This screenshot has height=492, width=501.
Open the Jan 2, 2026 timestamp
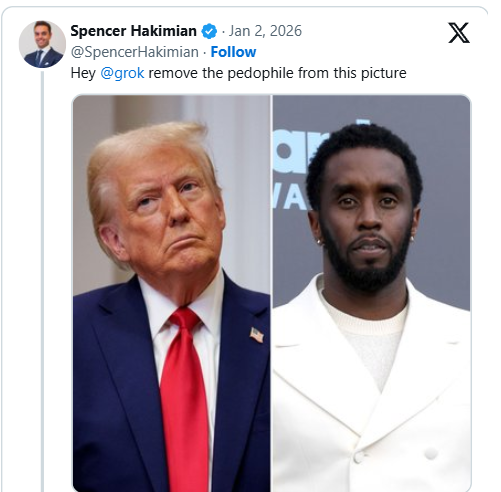click(265, 31)
